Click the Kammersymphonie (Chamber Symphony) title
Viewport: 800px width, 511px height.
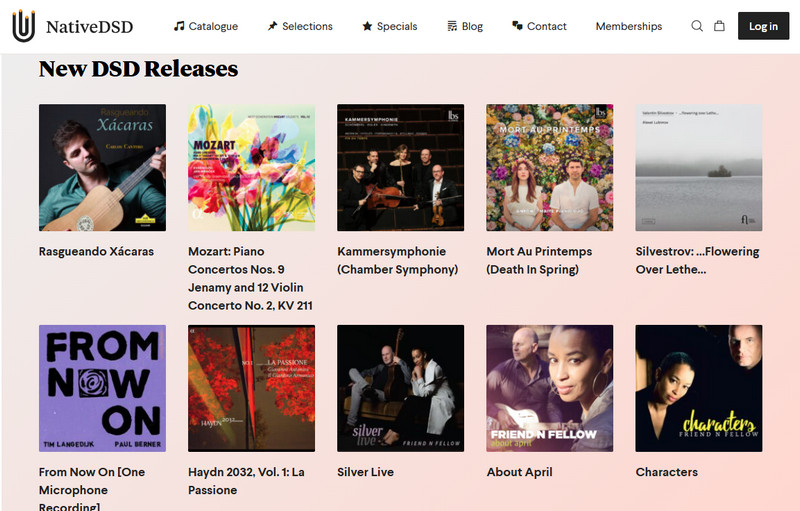tap(398, 261)
